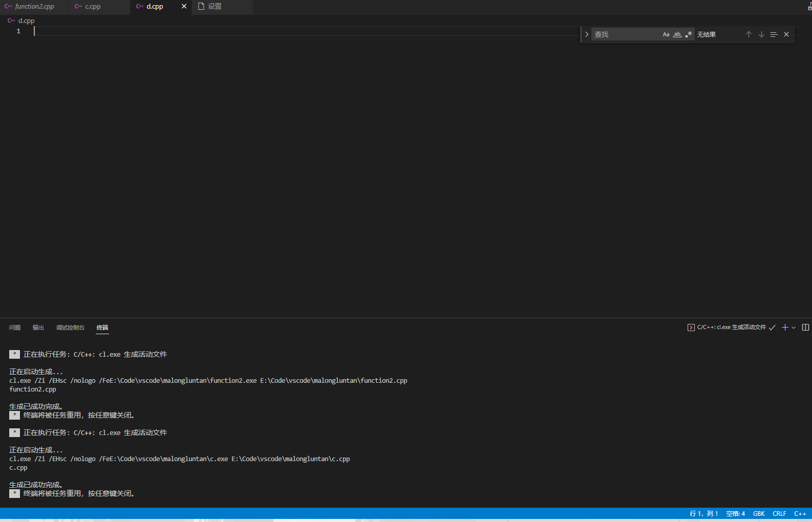Viewport: 812px width, 522px height.
Task: Create a new terminal with plus icon
Action: [785, 328]
